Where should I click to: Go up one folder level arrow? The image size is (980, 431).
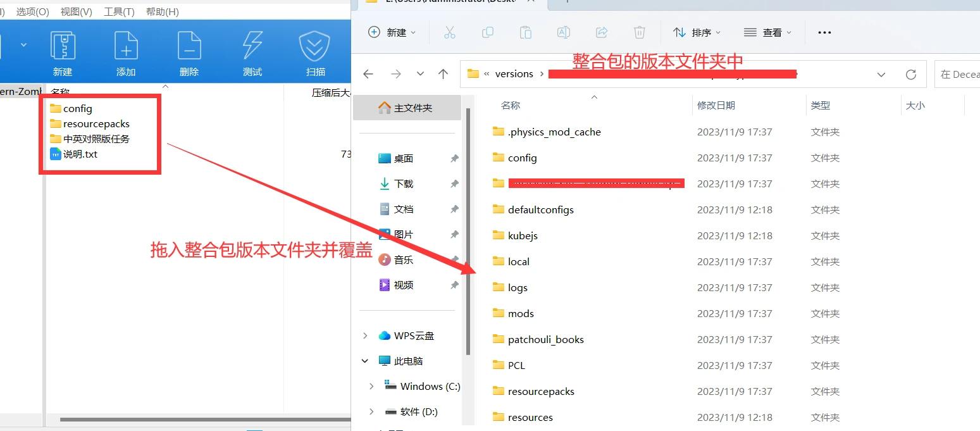pos(443,74)
